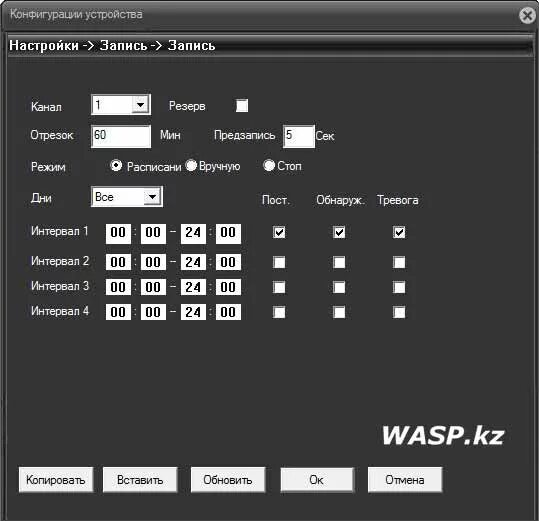Screen dimensions: 539x521
Task: Check Обнаруж. for Интервал 4
Action: [x=339, y=312]
